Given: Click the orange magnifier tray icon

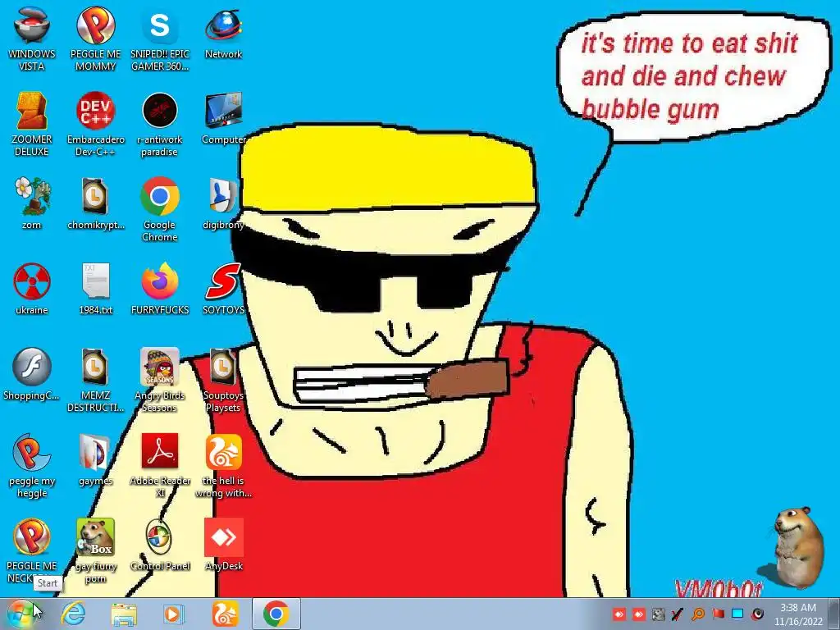Looking at the screenshot, I should [x=698, y=614].
